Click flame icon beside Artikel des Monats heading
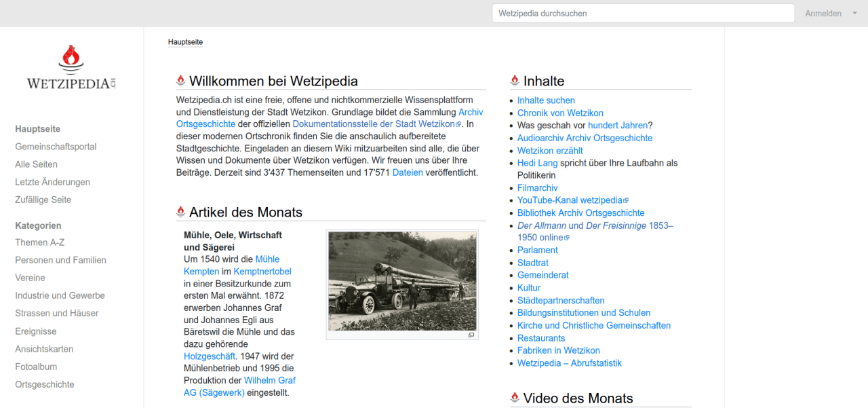868x408 pixels. [x=180, y=212]
